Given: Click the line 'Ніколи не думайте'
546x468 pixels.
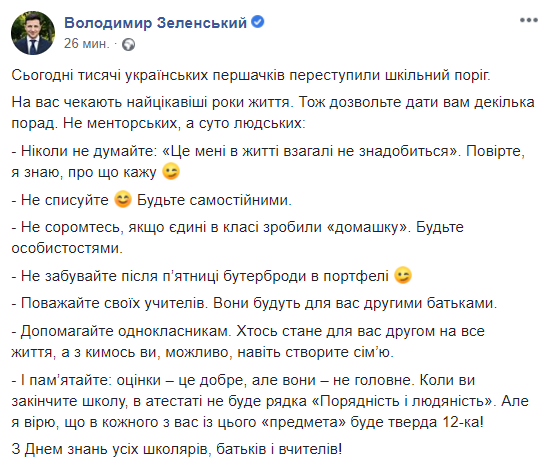Looking at the screenshot, I should 268,162.
